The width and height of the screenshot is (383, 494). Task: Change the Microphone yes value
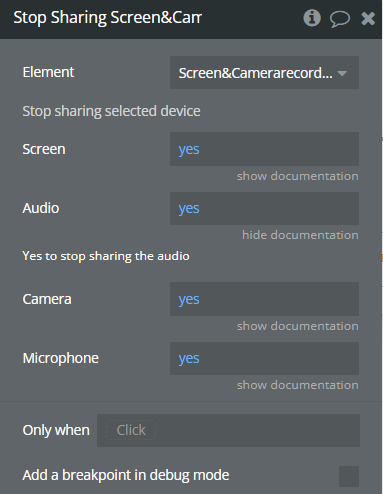pos(264,358)
